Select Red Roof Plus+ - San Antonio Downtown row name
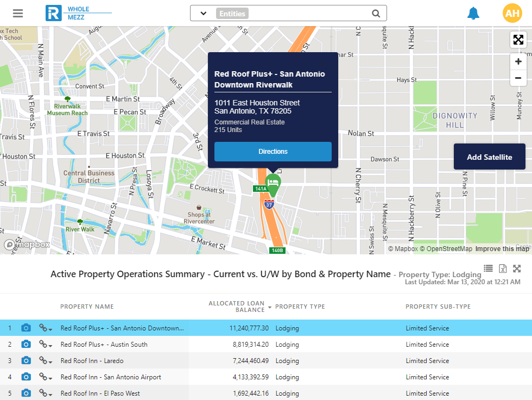532x400 pixels. (122, 328)
